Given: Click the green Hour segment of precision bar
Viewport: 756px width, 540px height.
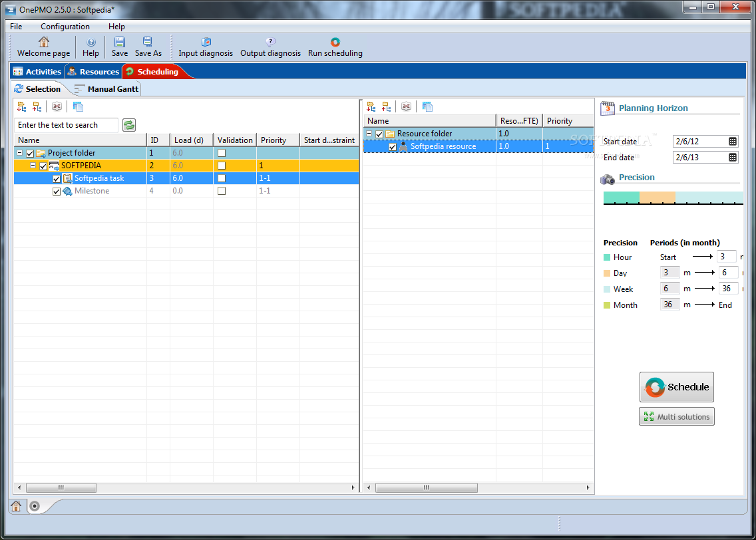Looking at the screenshot, I should coord(622,197).
